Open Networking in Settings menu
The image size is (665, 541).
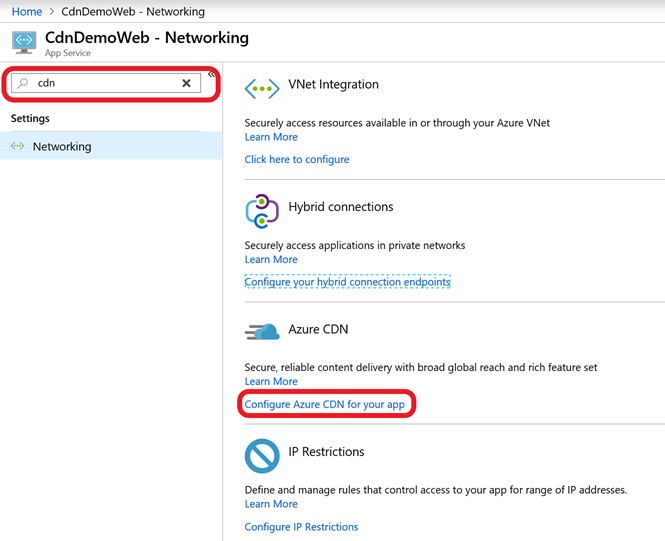pos(110,146)
